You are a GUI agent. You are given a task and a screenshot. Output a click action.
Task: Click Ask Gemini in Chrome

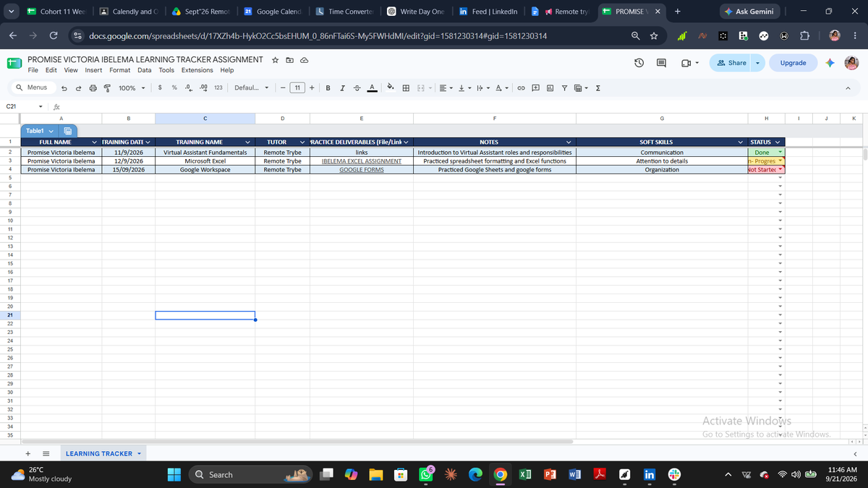click(750, 12)
